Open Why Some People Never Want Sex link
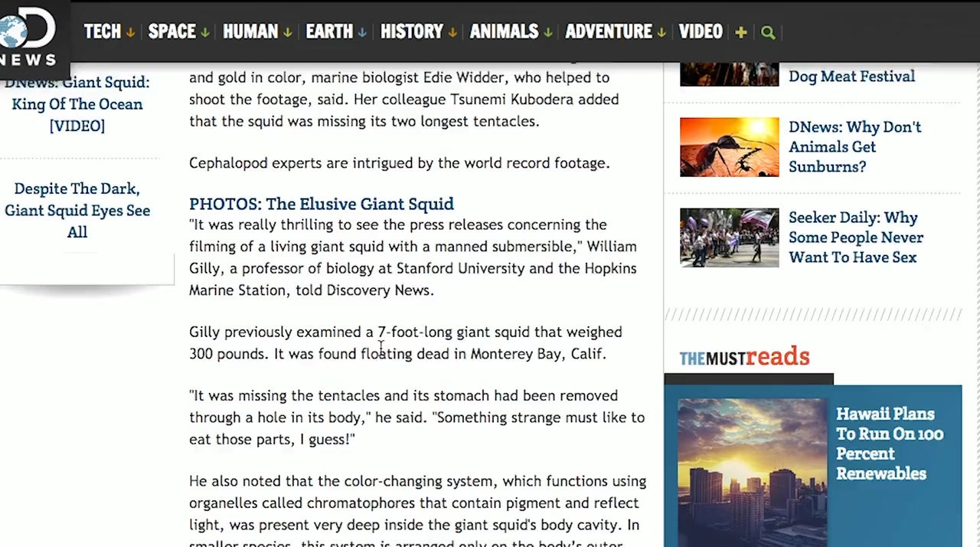 point(855,237)
